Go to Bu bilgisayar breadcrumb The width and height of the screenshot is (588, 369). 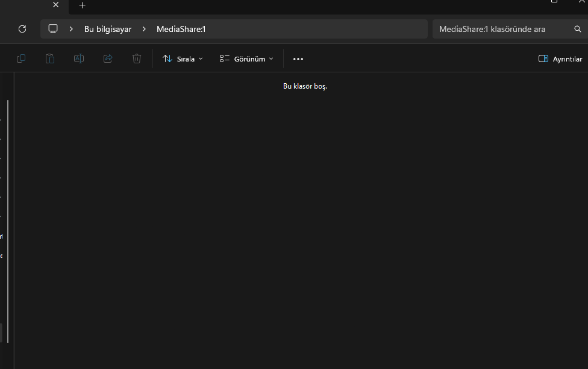tap(108, 30)
